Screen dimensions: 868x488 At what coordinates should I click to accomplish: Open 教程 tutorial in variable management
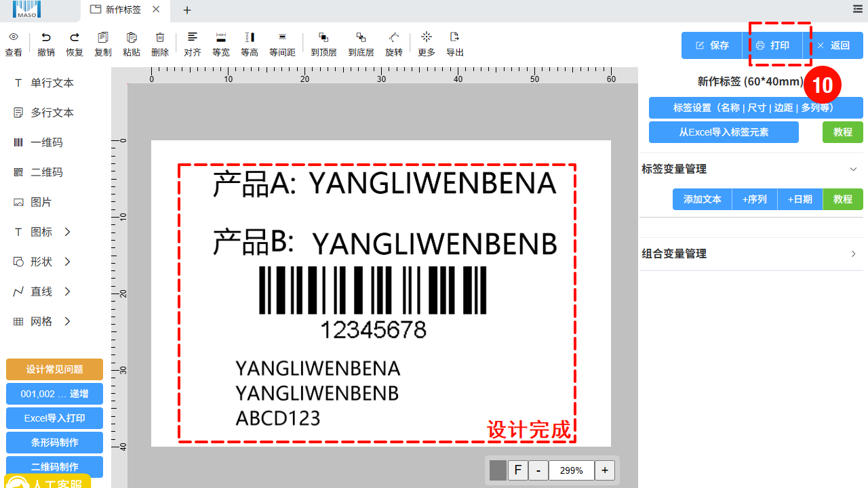[x=843, y=199]
